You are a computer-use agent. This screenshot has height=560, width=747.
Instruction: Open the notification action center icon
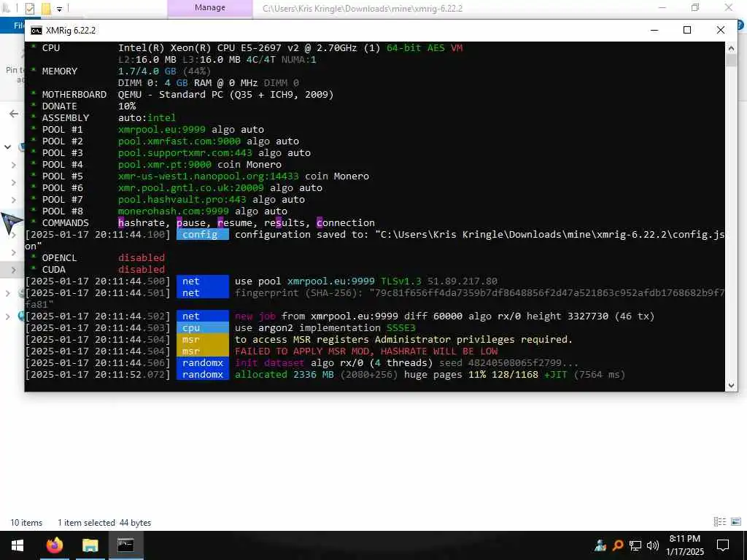click(x=723, y=545)
